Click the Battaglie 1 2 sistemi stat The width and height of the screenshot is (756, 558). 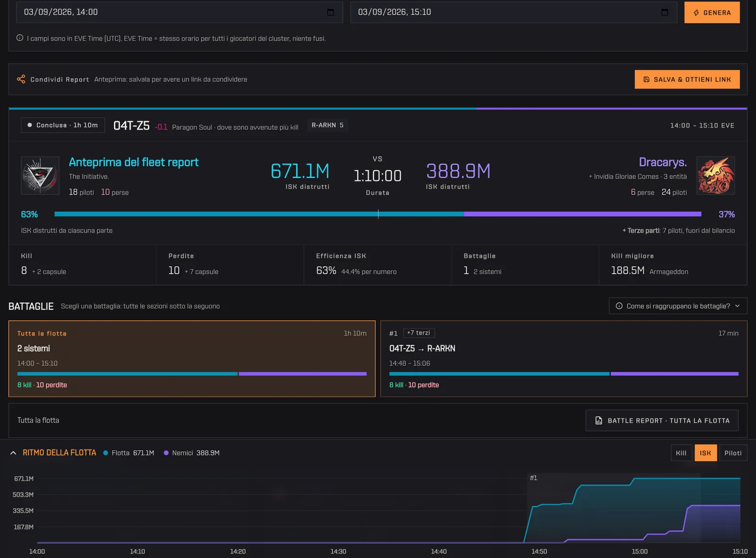(x=525, y=265)
